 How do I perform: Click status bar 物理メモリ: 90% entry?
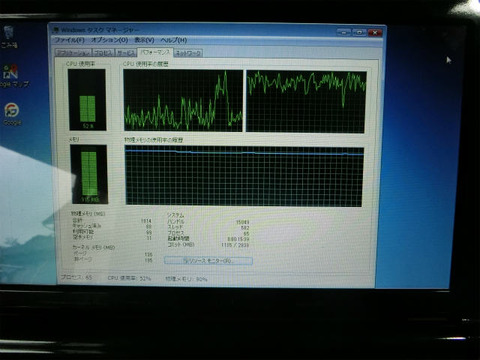click(x=186, y=279)
